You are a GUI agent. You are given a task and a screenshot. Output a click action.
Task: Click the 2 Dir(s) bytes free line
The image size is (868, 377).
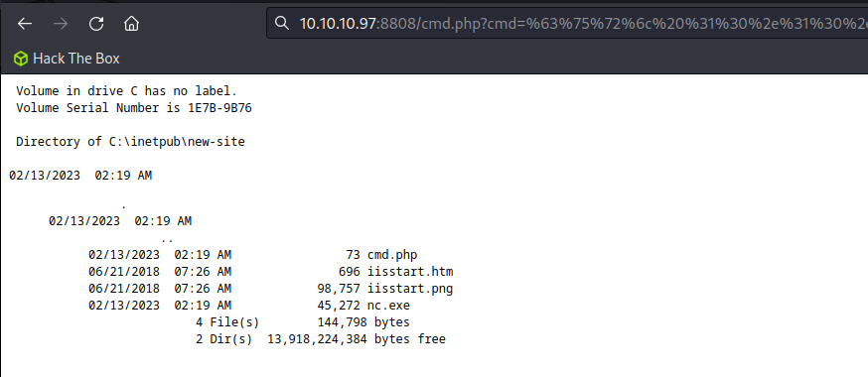click(321, 339)
